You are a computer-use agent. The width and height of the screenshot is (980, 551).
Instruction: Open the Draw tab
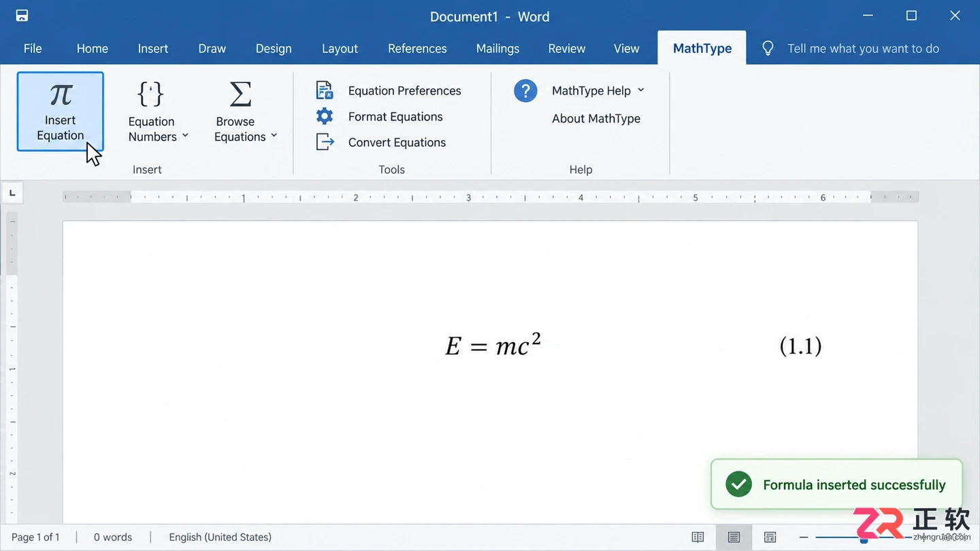click(x=212, y=48)
